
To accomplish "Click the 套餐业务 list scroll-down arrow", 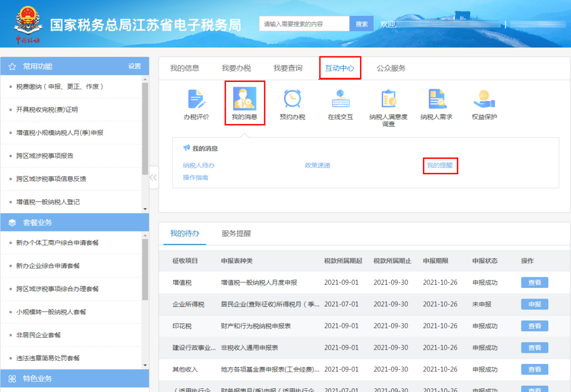I will tap(145, 365).
